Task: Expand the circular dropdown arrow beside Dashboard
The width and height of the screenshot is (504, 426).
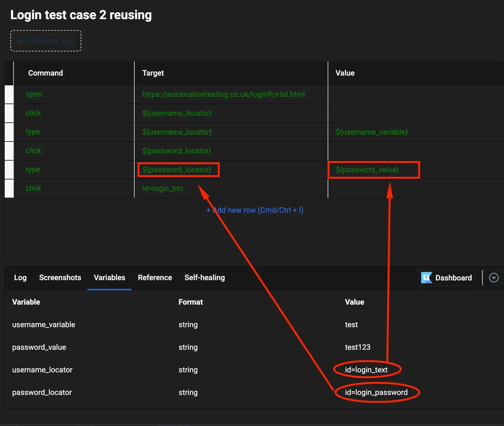Action: [x=494, y=278]
